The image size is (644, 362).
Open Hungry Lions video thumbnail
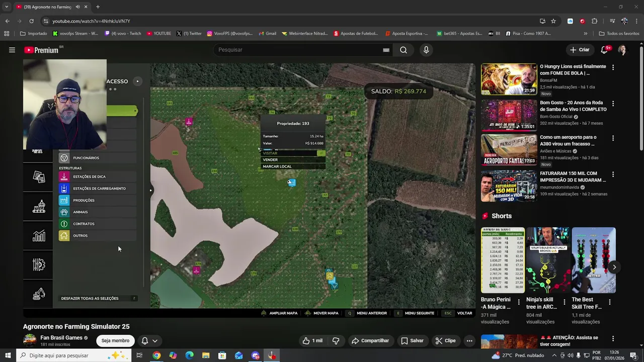click(x=509, y=78)
